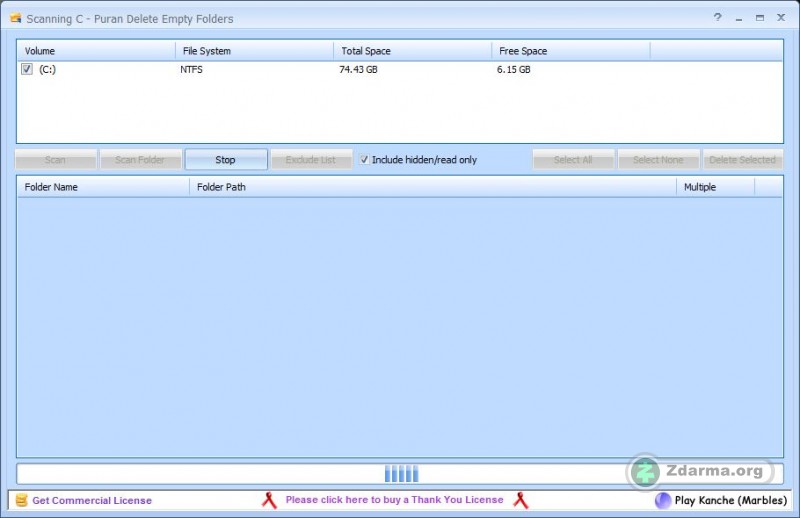Screen dimensions: 800x518
Task: Click the NTFS file system cell
Action: (x=191, y=69)
